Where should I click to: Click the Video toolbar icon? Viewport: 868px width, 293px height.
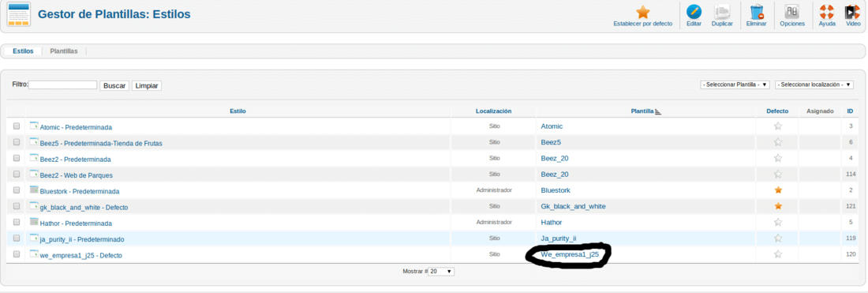pyautogui.click(x=852, y=12)
